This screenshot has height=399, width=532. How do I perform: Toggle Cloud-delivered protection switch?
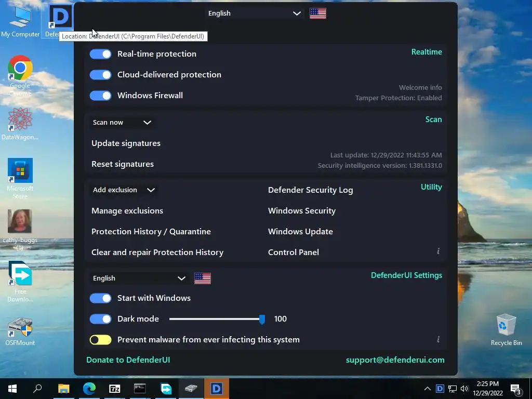point(100,75)
